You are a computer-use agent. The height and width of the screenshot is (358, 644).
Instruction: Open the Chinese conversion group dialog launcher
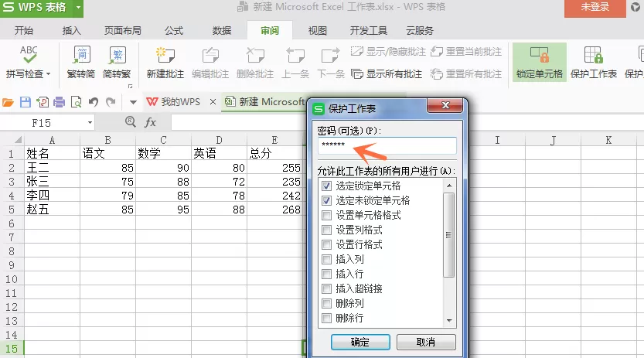(130, 87)
